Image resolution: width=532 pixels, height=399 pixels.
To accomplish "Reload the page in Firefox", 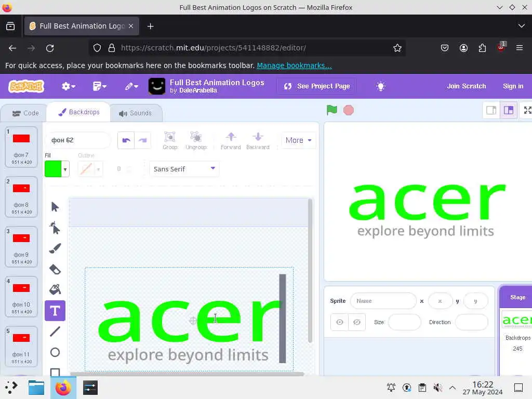I will pos(50,48).
